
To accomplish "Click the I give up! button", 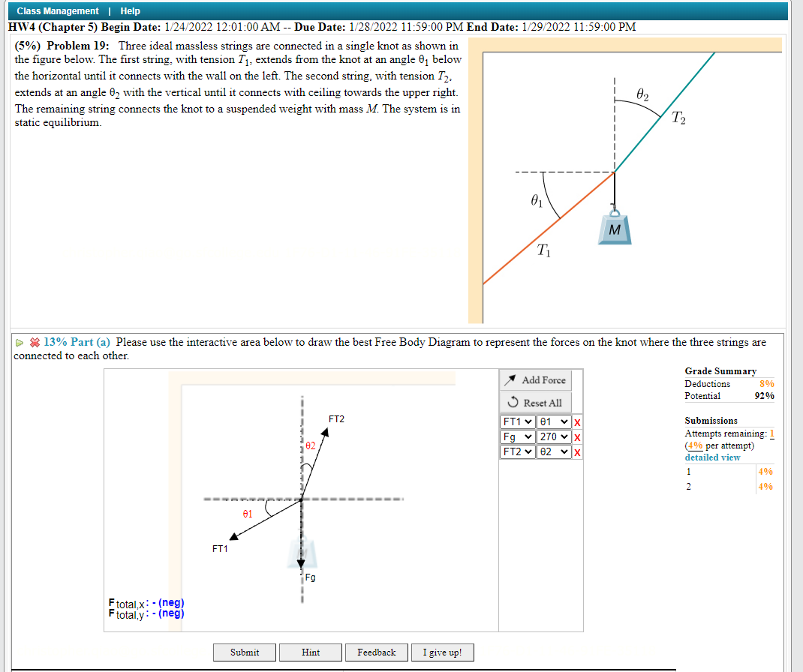I will [442, 652].
